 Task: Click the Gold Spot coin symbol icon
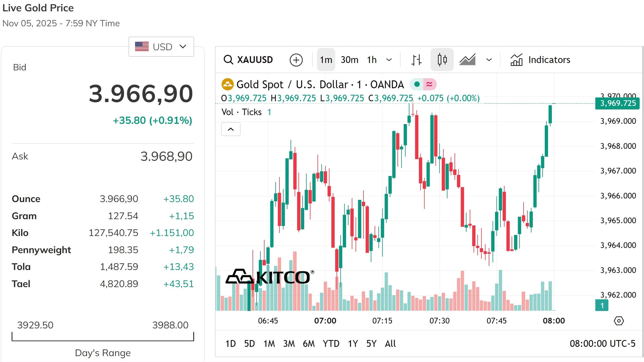point(227,84)
